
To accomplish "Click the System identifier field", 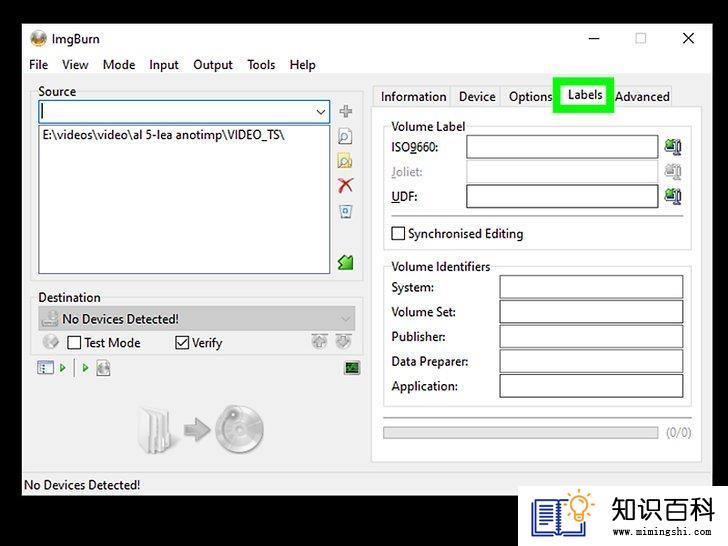I will click(x=591, y=287).
